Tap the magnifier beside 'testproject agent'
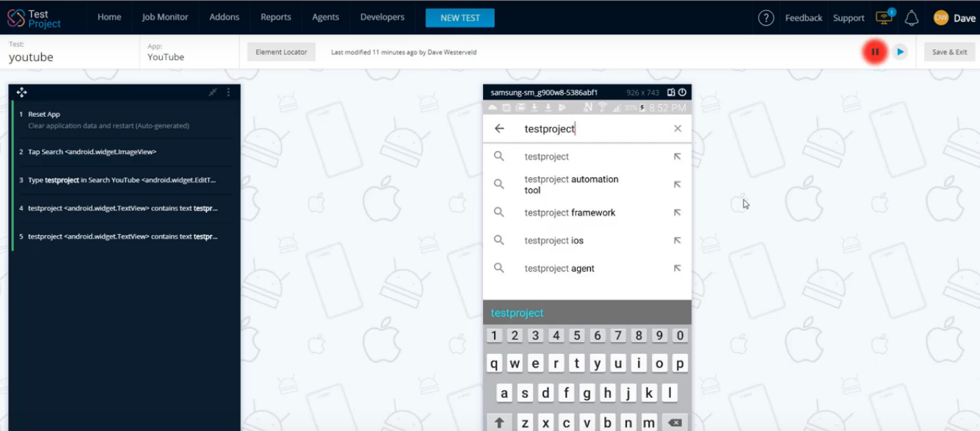This screenshot has width=980, height=431. (x=499, y=268)
